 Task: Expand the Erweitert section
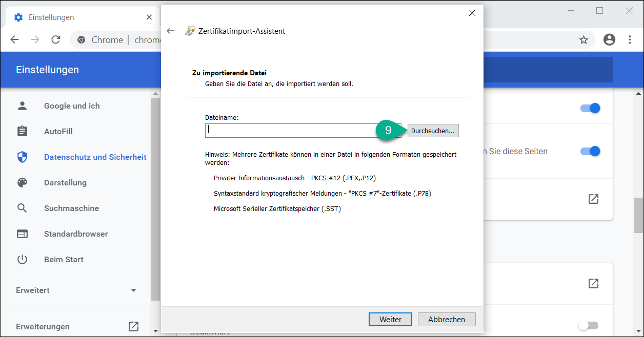tap(133, 290)
